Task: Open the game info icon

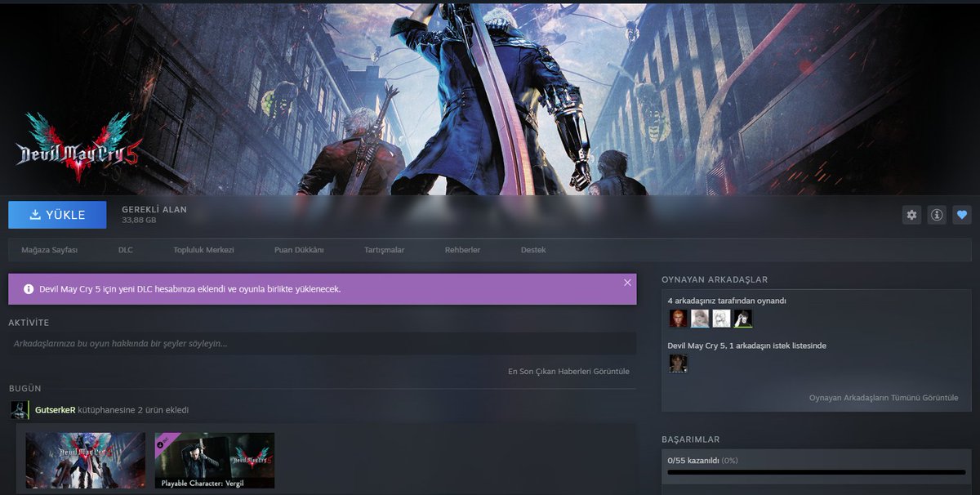Action: (937, 215)
